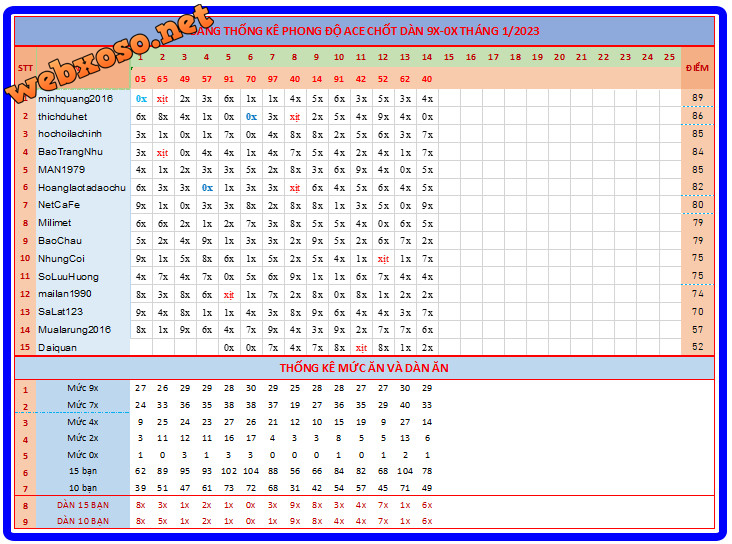Click blue 0x in Hoanglaotadaochu row
Screen dimensions: 732x544
click(x=207, y=188)
